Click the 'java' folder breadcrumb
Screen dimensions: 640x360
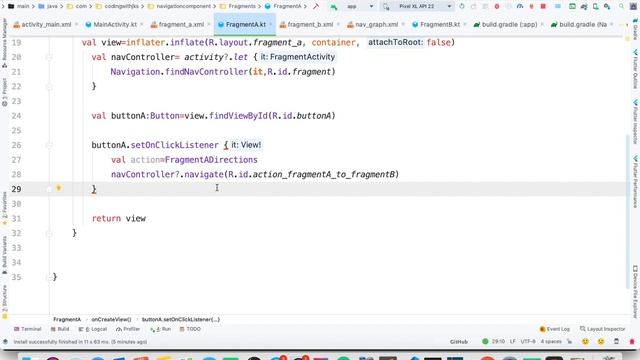tap(48, 7)
